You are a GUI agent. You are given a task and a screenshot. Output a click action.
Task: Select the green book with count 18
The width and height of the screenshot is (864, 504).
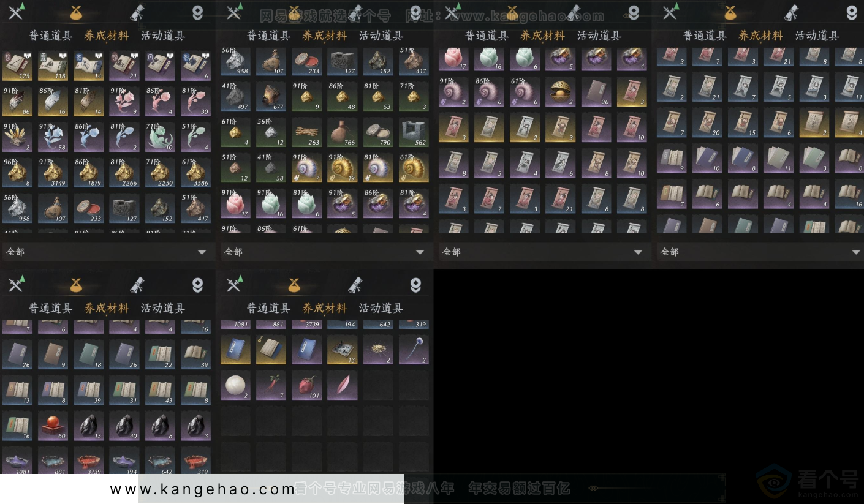click(x=88, y=355)
